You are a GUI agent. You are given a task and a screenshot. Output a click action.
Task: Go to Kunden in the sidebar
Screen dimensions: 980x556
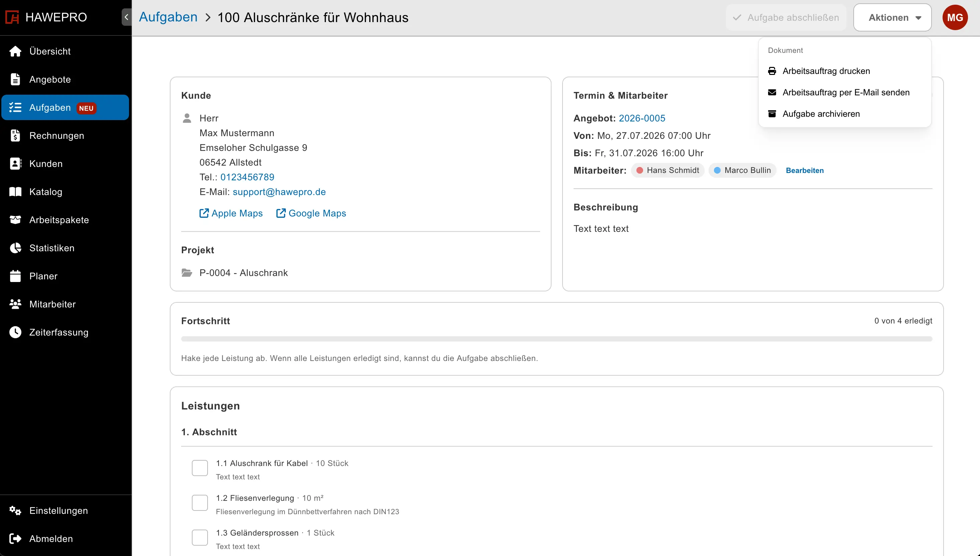(65, 164)
